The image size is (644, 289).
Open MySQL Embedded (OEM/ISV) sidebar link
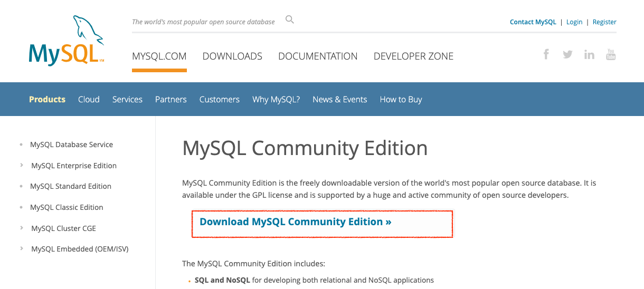(80, 249)
